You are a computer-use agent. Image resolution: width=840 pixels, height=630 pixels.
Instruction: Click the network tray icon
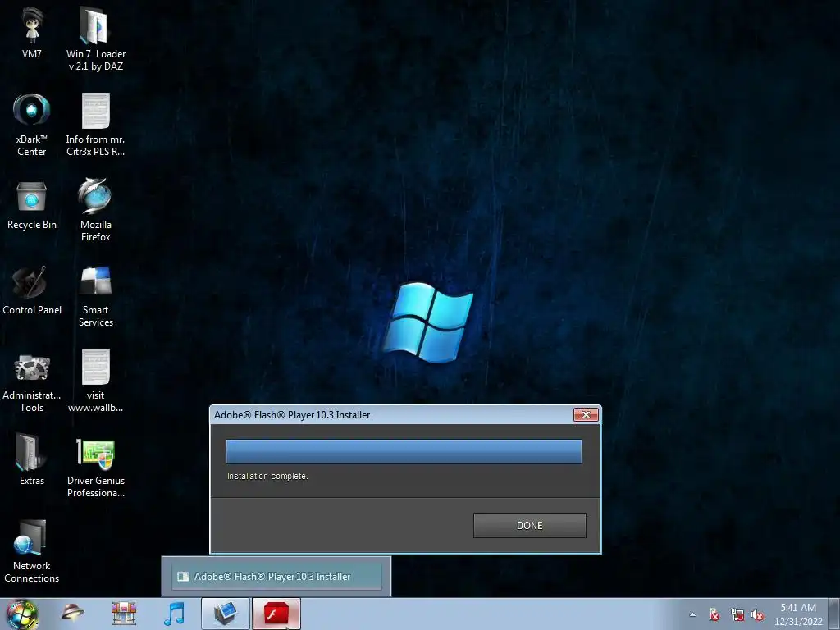pyautogui.click(x=737, y=614)
